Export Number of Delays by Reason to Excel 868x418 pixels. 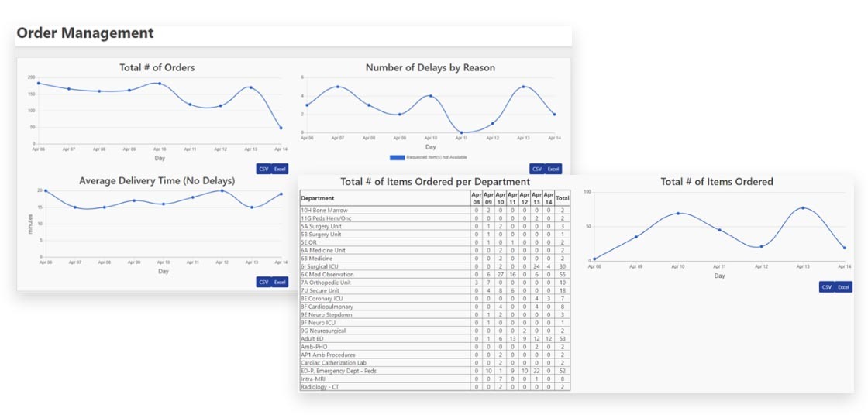(553, 170)
